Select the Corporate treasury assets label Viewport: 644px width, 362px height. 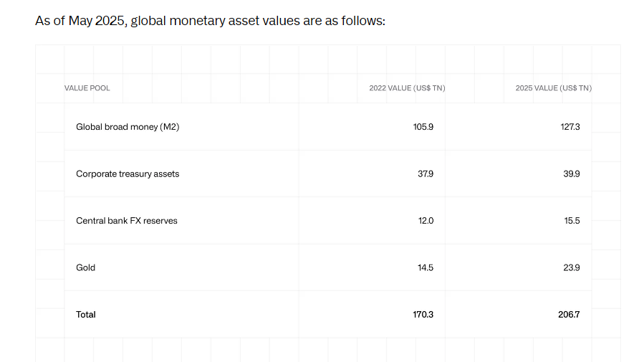(128, 173)
